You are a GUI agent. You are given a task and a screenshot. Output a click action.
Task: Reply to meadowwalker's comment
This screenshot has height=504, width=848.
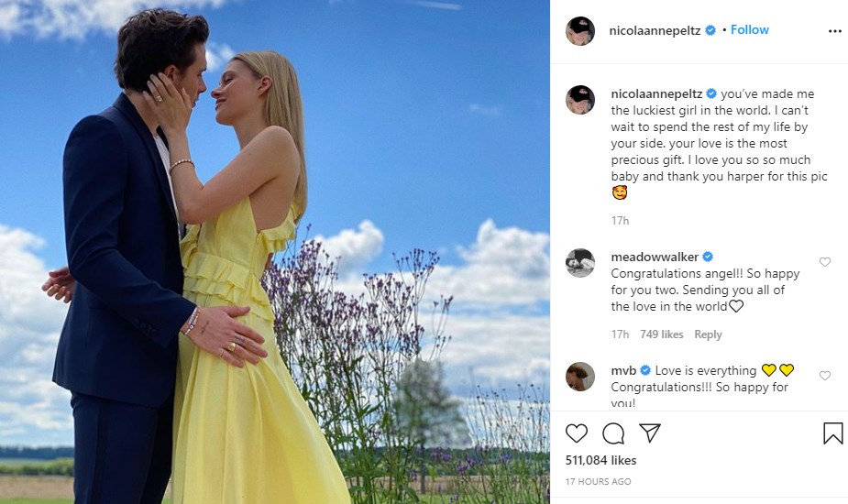pos(708,334)
